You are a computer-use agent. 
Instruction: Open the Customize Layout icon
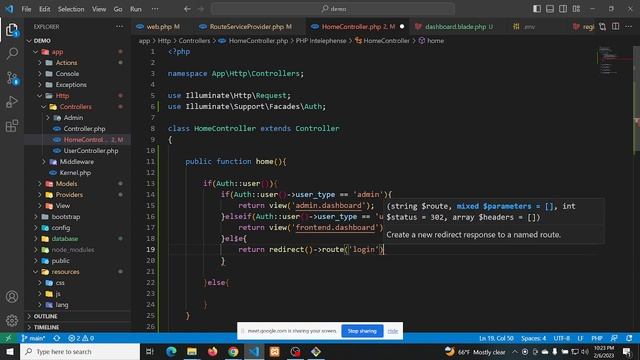(576, 9)
